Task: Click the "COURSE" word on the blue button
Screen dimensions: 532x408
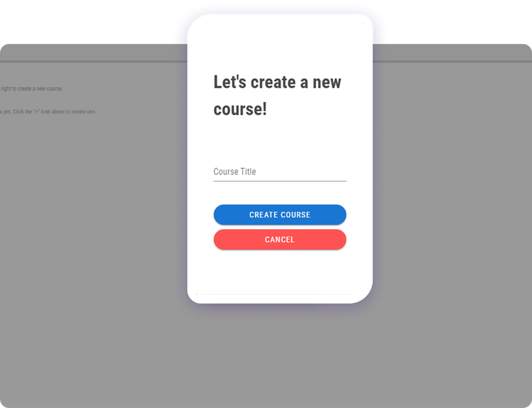Action: tap(296, 215)
